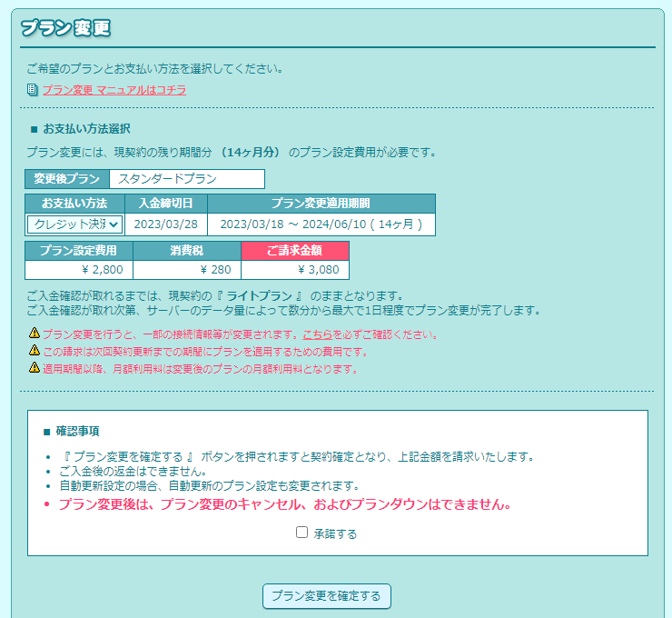Click the ¥ 2,800 plan setup fee cell
672x618 pixels.
pos(79,270)
